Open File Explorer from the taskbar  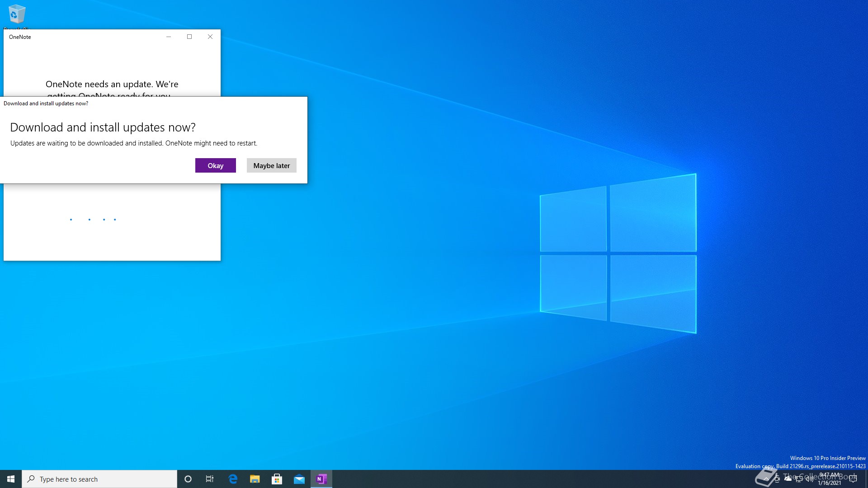255,479
